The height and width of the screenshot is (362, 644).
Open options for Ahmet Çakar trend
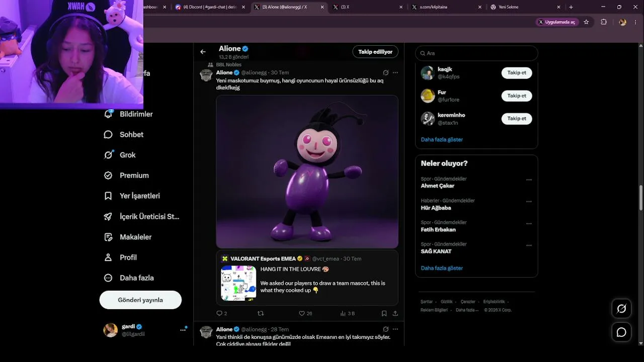pyautogui.click(x=529, y=179)
